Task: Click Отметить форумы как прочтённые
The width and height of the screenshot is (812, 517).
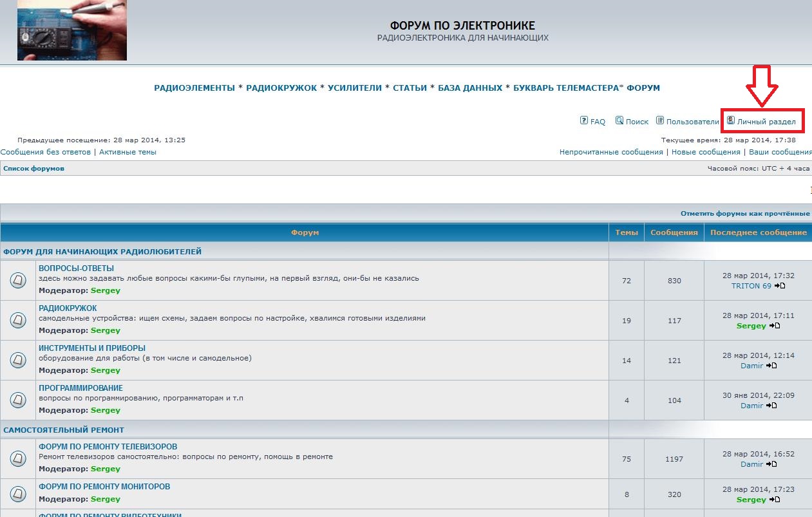Action: [745, 214]
